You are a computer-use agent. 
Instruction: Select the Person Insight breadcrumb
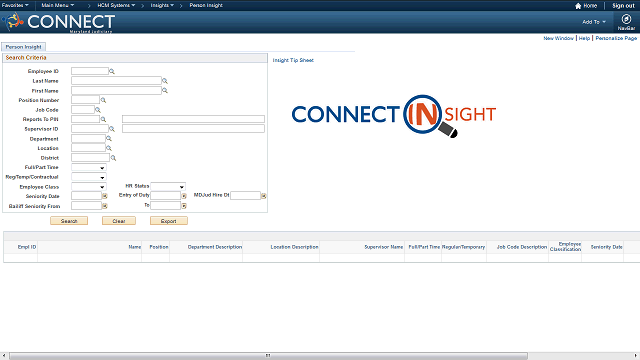(206, 5)
